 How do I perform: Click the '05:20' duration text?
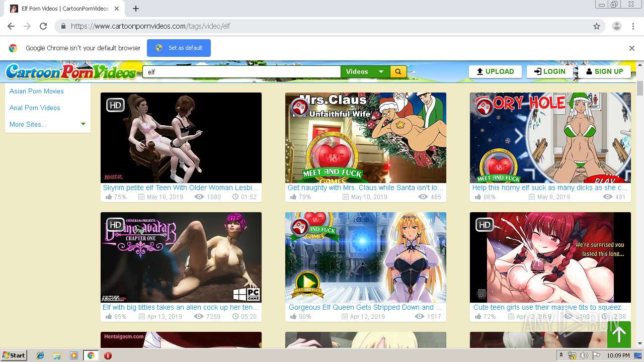click(249, 317)
